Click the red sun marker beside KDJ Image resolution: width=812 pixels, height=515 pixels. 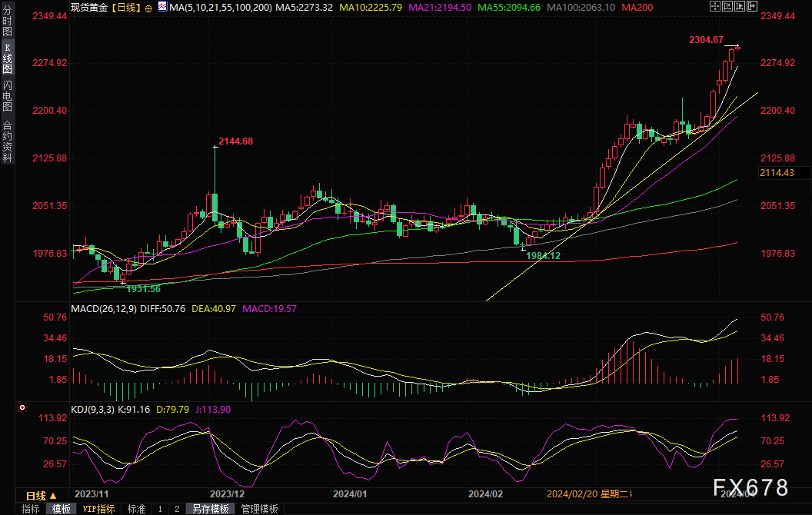tap(22, 408)
